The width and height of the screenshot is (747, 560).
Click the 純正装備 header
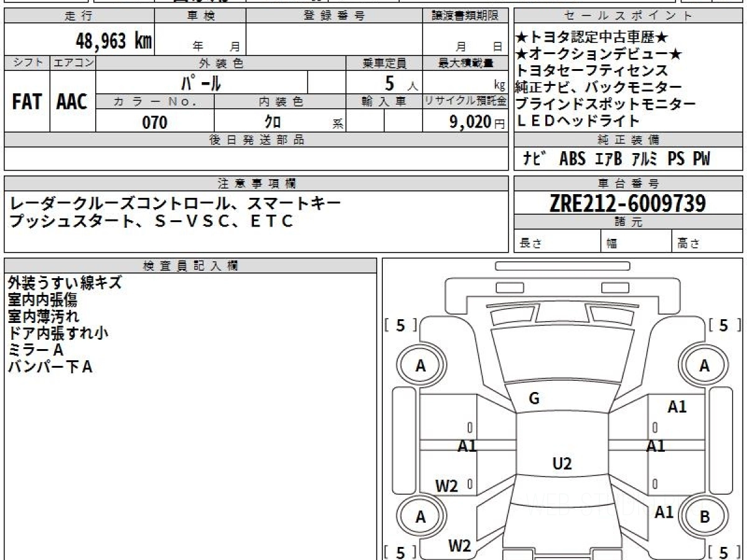coord(628,140)
